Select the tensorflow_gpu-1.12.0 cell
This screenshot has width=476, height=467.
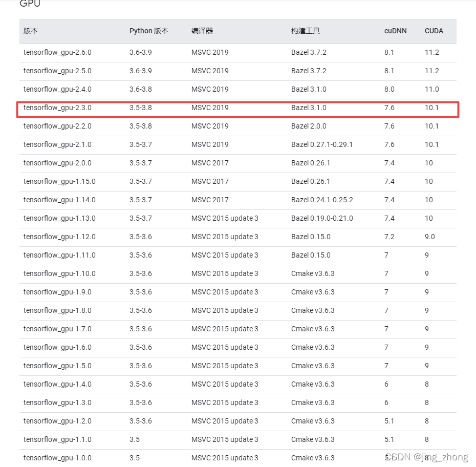tap(59, 237)
